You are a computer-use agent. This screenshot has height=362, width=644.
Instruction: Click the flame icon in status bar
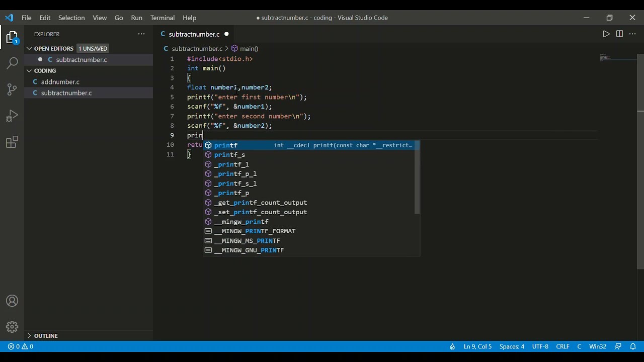(452, 346)
